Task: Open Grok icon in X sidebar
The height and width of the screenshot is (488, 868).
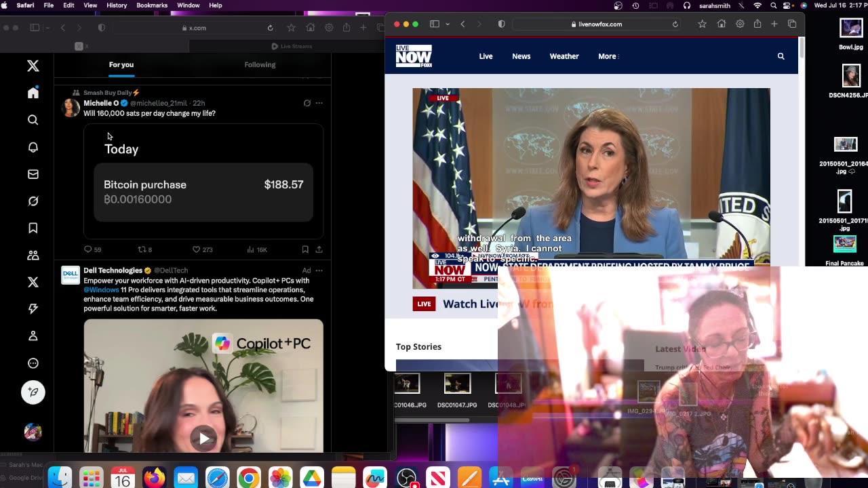Action: pyautogui.click(x=33, y=201)
